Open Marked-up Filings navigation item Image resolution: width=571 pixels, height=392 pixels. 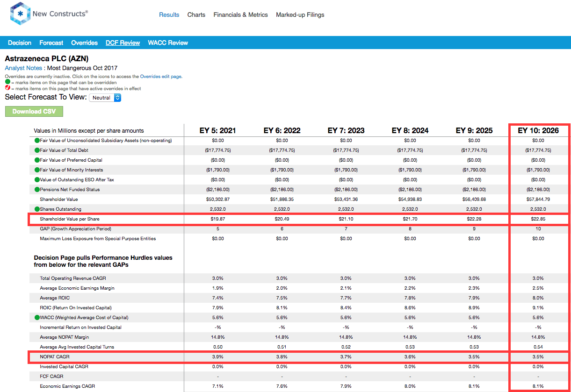[300, 15]
